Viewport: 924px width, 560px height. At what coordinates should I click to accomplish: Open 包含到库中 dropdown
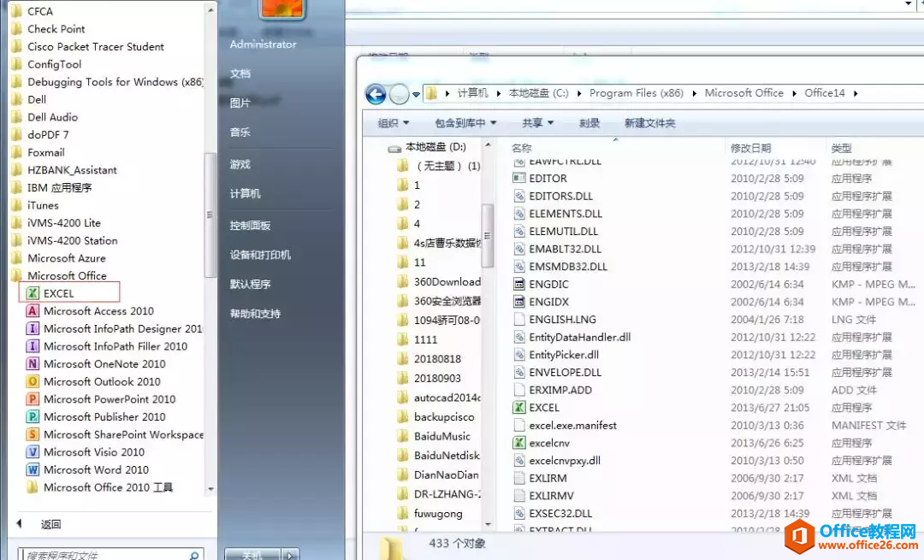point(465,123)
